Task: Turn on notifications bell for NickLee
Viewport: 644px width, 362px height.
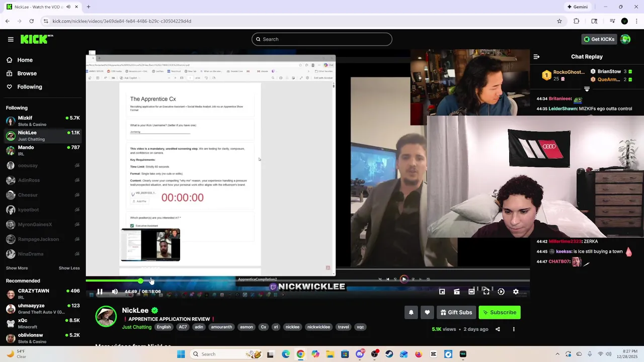Action: [x=411, y=312]
